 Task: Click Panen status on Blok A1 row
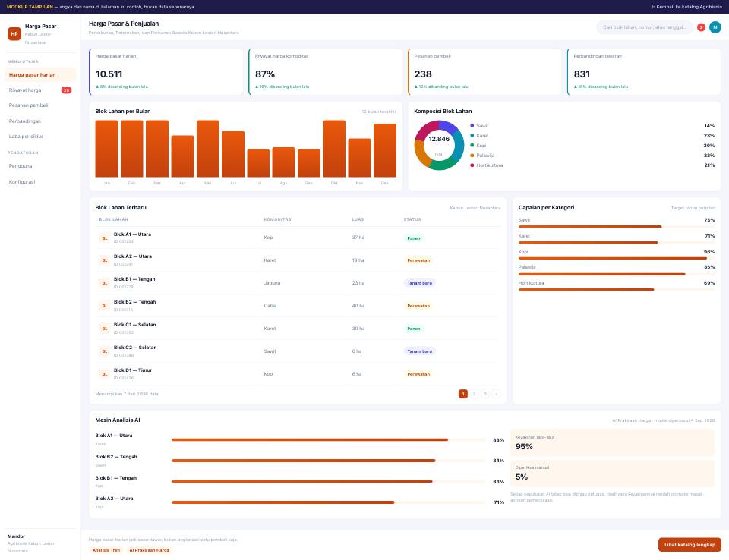tap(413, 238)
